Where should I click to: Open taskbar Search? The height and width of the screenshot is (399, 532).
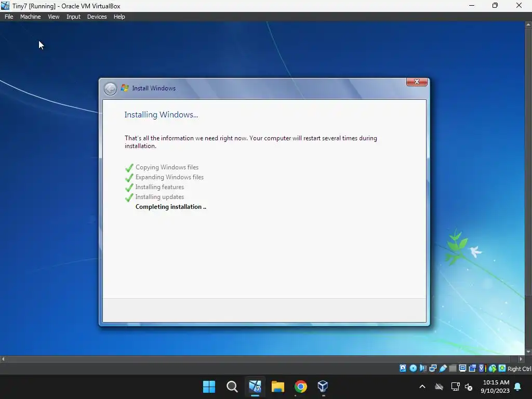coord(232,387)
